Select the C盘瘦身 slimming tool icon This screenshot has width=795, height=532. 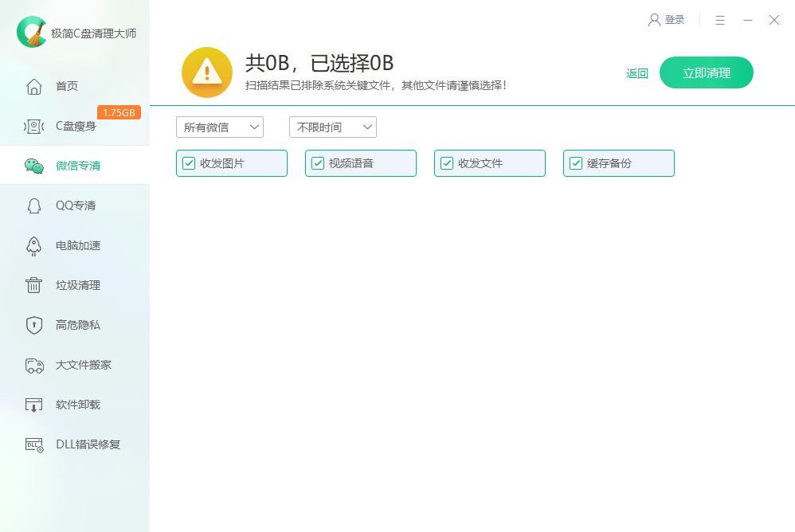(x=33, y=125)
